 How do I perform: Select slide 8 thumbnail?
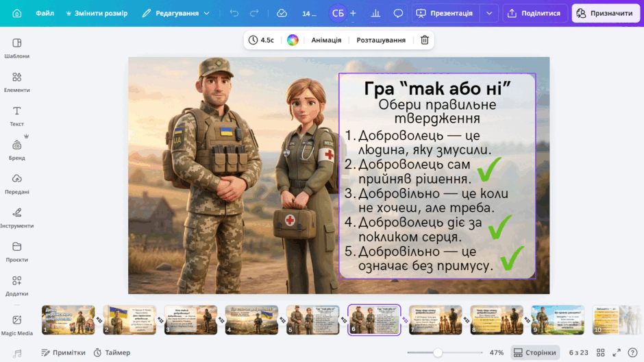point(497,319)
